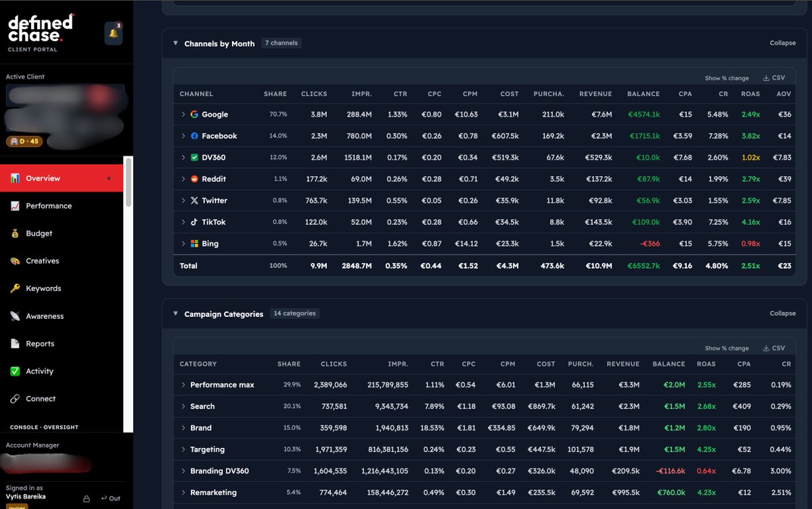Sort categories by CLICKS column header
The image size is (812, 509).
pos(334,364)
